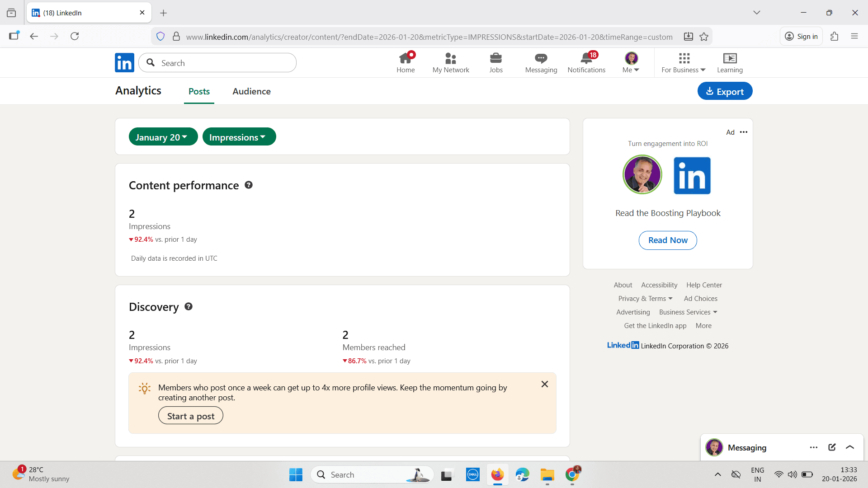This screenshot has width=868, height=488.
Task: Open the weather widget on taskbar
Action: (x=41, y=474)
